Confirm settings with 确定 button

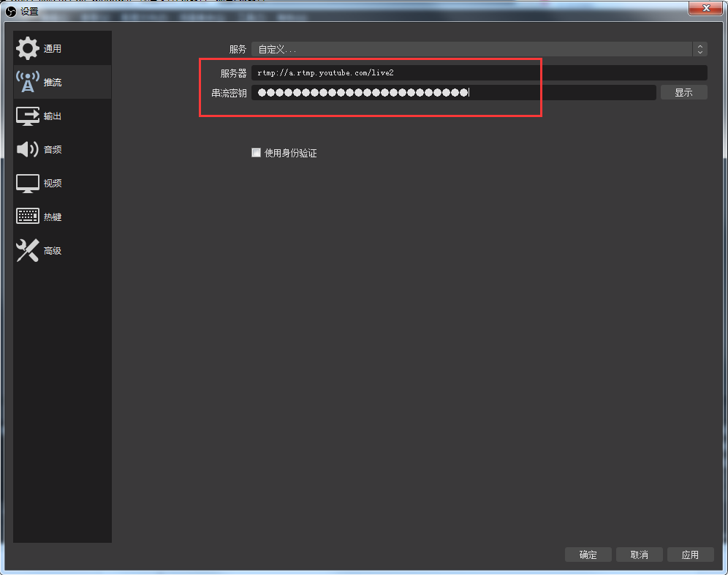coord(588,555)
